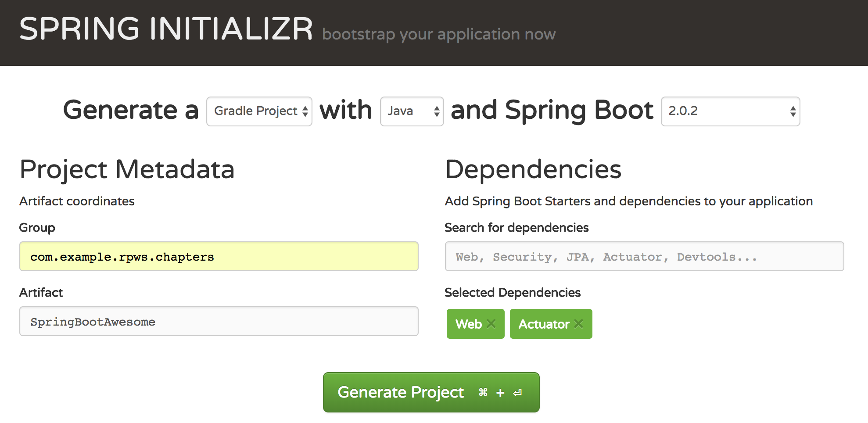Click the return key symbol on Generate button
The width and height of the screenshot is (868, 423).
pyautogui.click(x=518, y=392)
